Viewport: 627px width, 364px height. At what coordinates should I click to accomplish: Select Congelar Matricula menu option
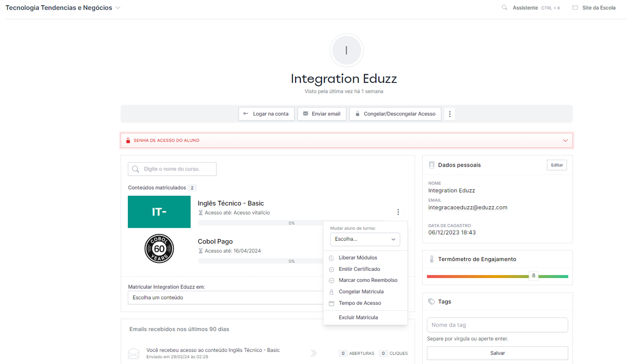(361, 292)
